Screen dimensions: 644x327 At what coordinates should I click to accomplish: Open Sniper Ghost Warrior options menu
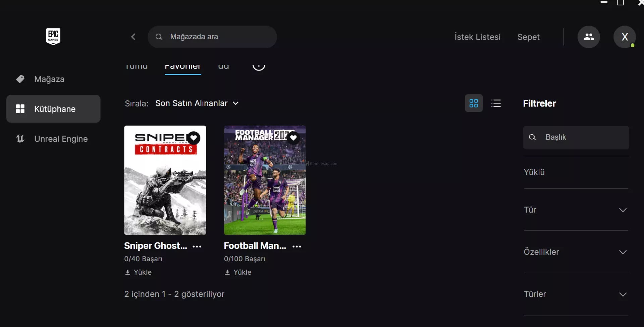pyautogui.click(x=197, y=246)
